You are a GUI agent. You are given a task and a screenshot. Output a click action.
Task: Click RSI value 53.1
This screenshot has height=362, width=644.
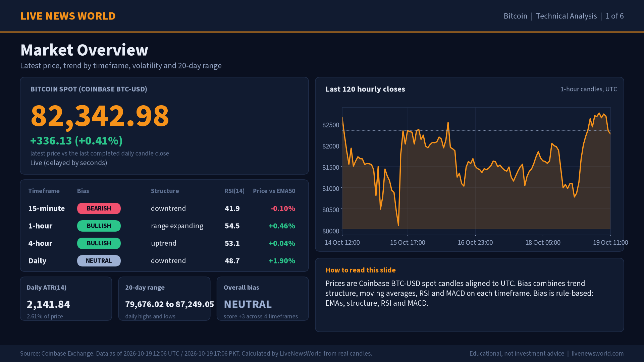click(232, 243)
